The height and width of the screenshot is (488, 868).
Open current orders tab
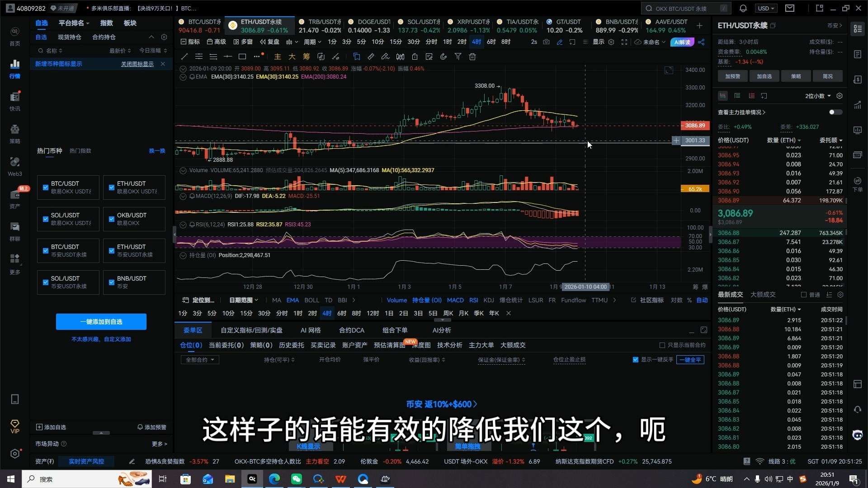click(226, 345)
